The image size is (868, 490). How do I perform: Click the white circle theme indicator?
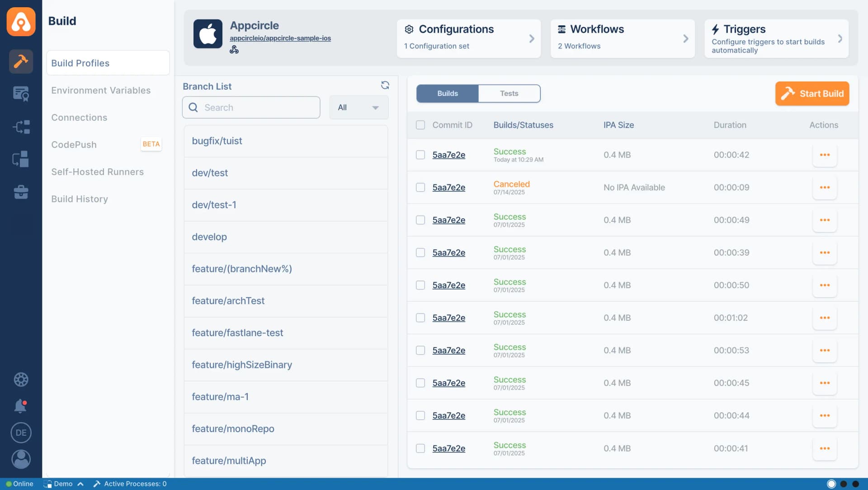(x=831, y=484)
